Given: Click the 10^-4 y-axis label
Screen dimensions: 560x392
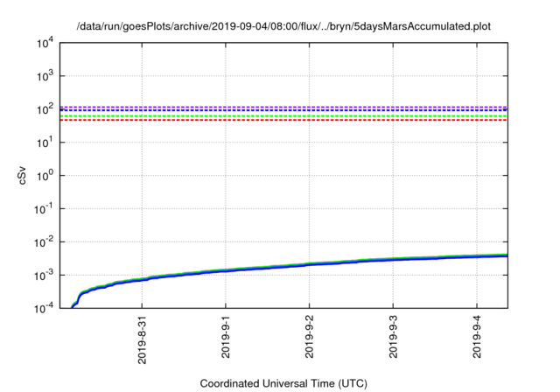Looking at the screenshot, I should point(44,308).
